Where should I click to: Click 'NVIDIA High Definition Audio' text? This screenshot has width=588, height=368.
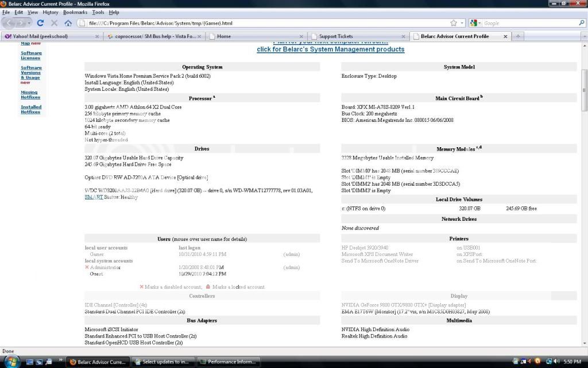pos(376,329)
